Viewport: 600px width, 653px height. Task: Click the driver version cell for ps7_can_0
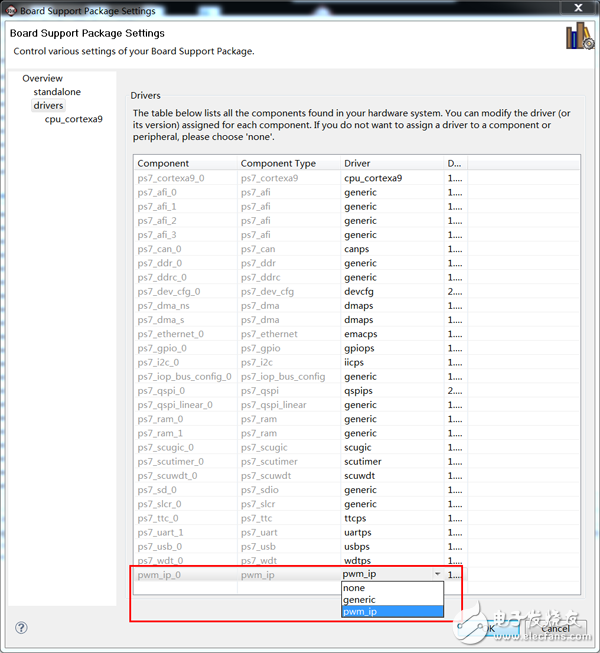click(x=455, y=249)
